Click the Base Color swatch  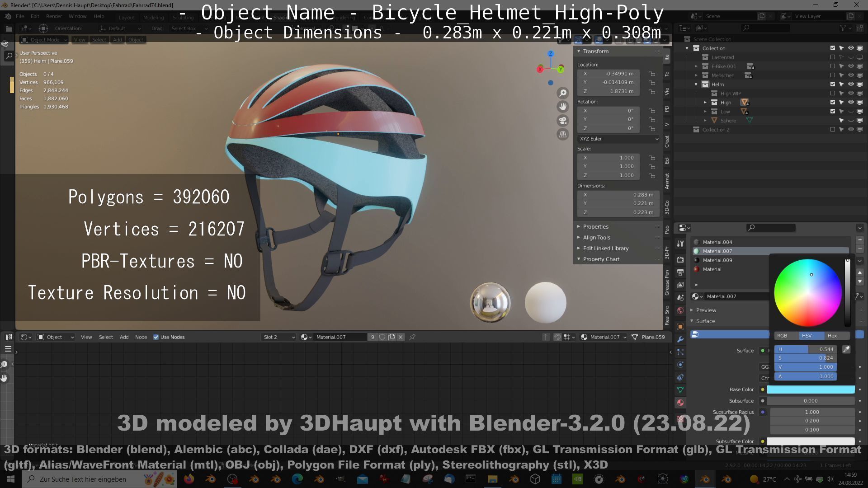811,389
